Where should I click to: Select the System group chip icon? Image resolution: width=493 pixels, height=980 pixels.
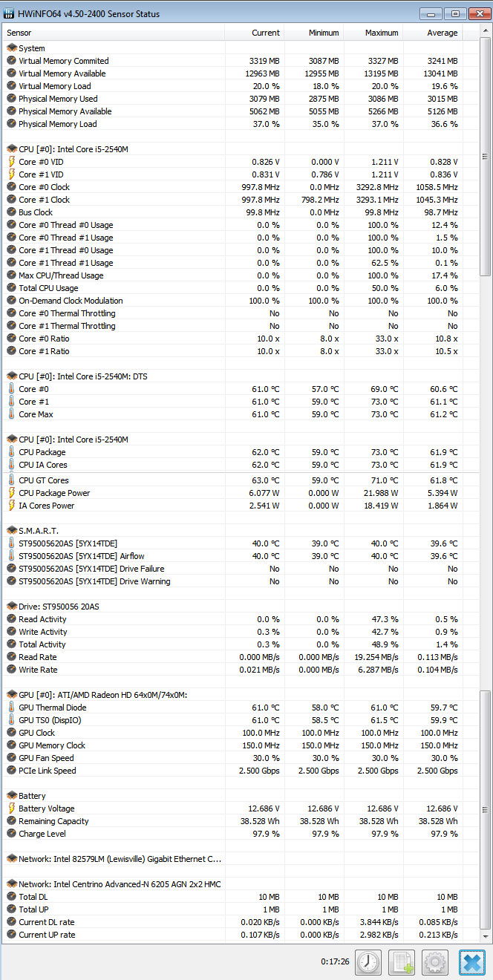point(11,48)
